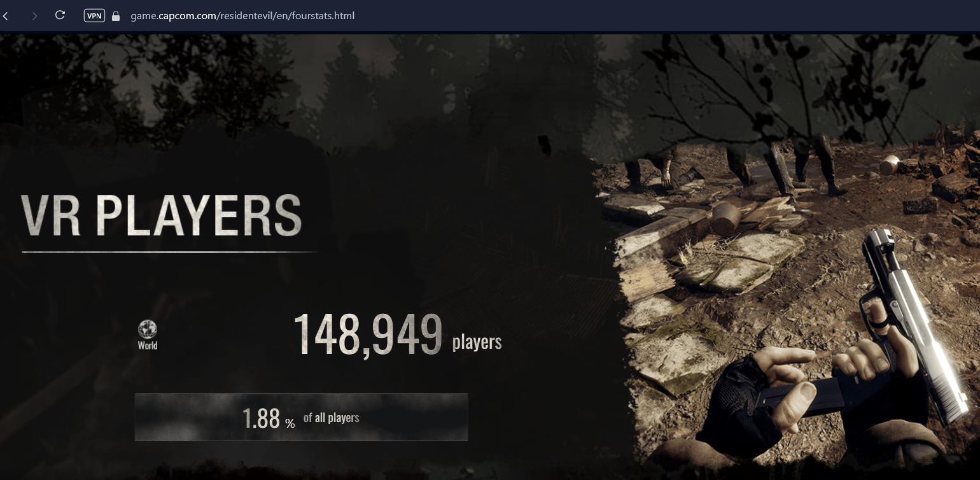Reload the Resident Evil stats page
980x480 pixels.
[x=60, y=15]
